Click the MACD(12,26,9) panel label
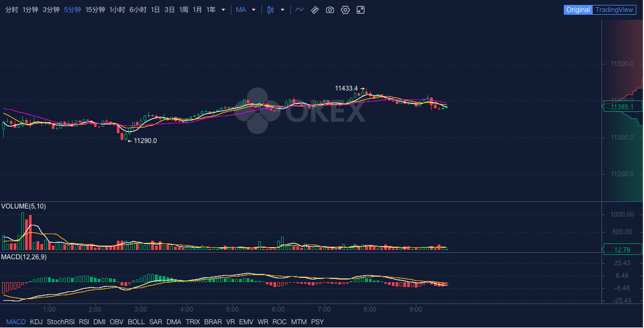The image size is (644, 328). (x=24, y=257)
